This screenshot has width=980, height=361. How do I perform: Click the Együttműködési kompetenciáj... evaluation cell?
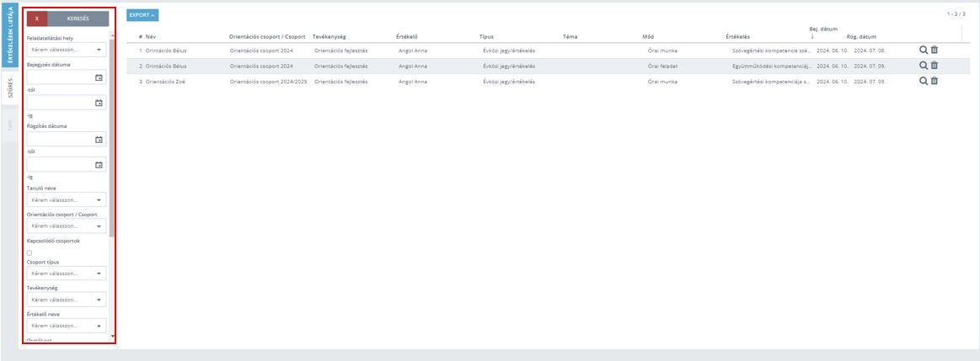pyautogui.click(x=772, y=66)
